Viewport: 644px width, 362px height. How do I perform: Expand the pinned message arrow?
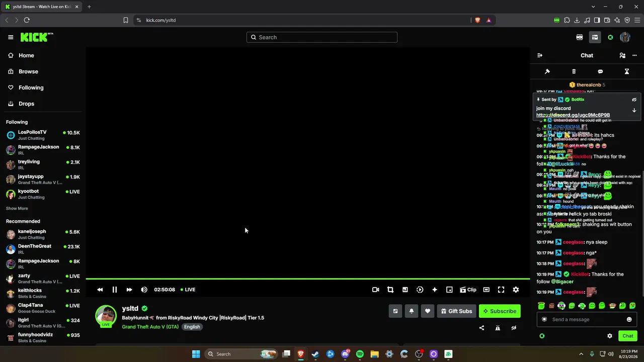(x=634, y=110)
